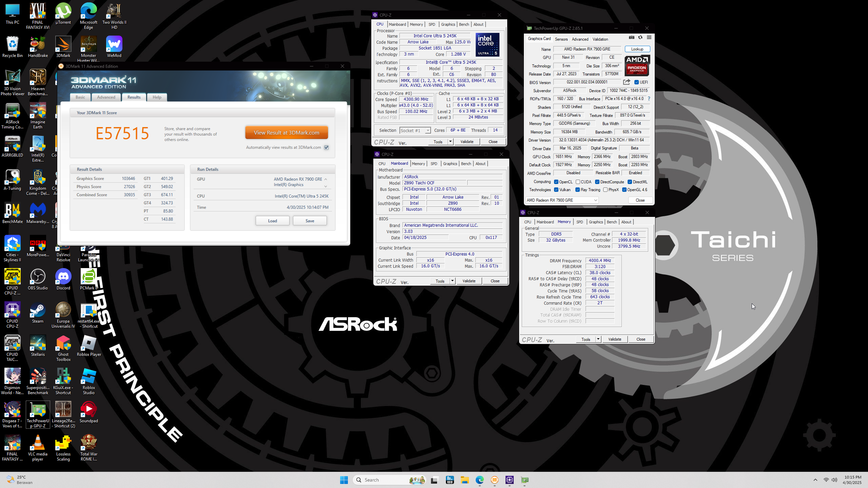This screenshot has width=868, height=488.
Task: Expand Tools arrow in CPU-Z Mainboard window
Action: (452, 281)
